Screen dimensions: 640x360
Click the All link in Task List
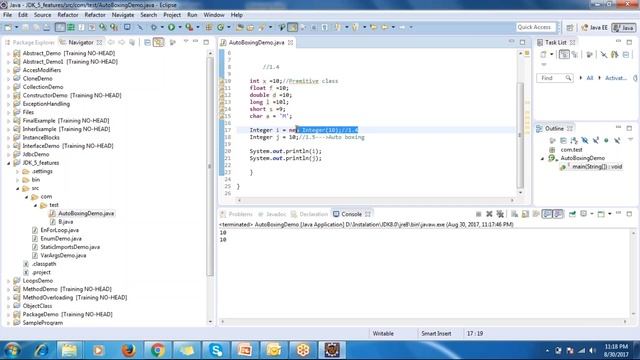click(590, 78)
